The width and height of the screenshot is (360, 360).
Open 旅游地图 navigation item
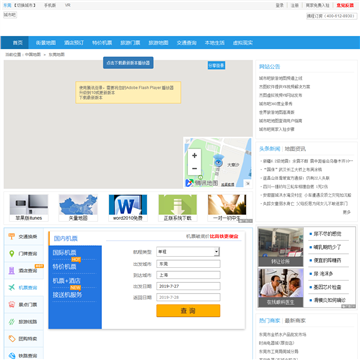pos(158,43)
